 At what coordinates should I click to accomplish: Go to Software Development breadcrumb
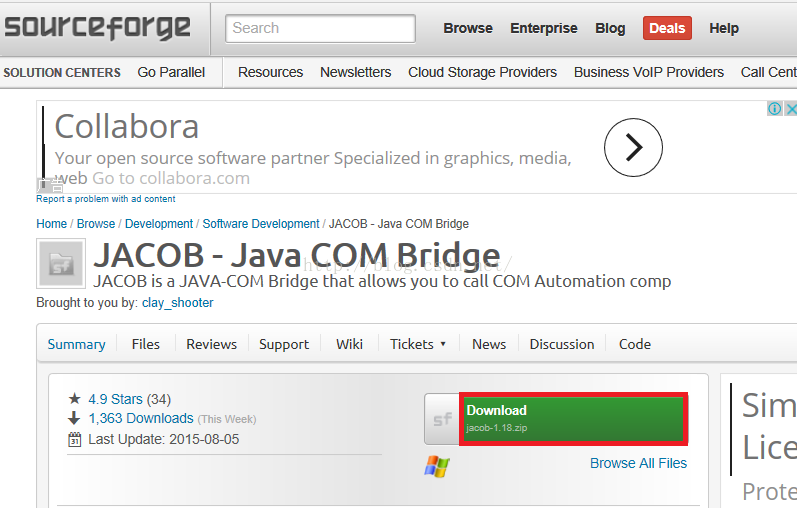[x=261, y=224]
